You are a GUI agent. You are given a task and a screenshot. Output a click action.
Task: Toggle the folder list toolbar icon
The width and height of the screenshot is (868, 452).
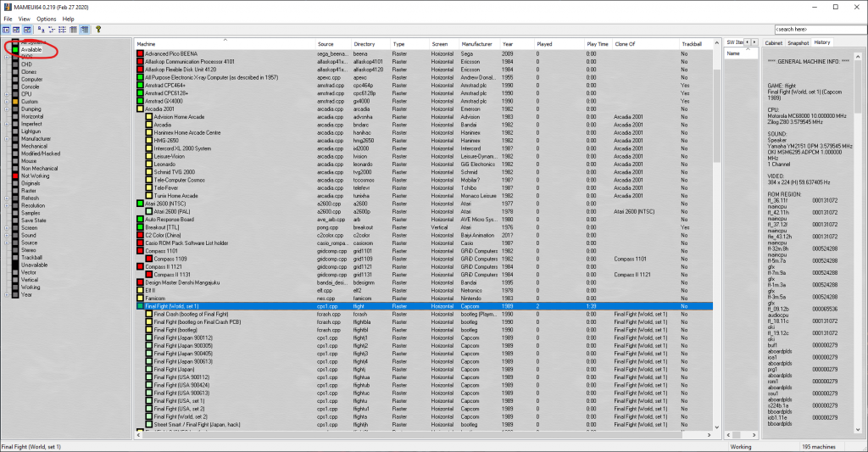coord(7,29)
